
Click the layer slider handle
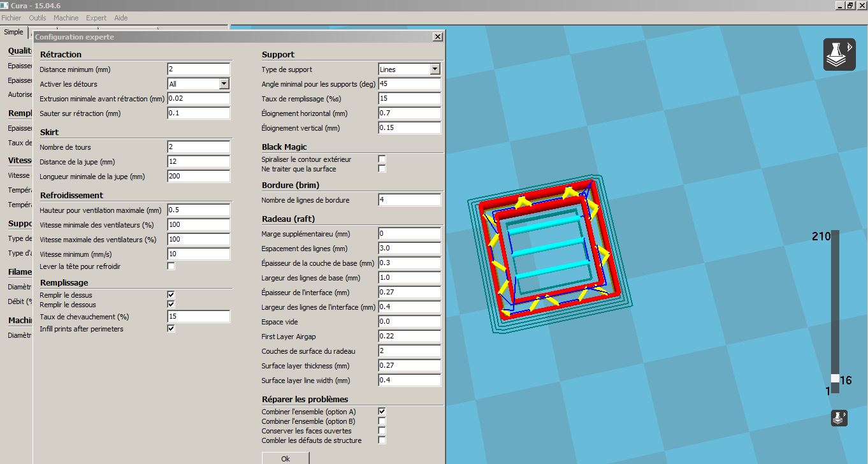(x=835, y=379)
